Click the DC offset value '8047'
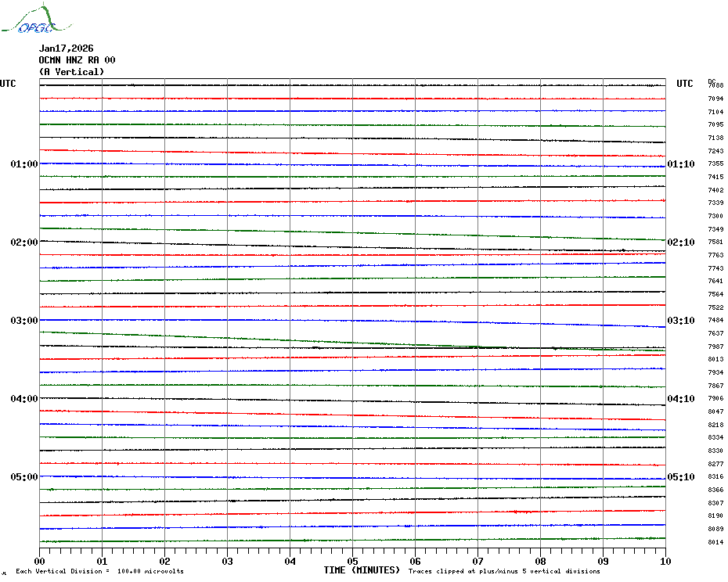This screenshot has width=728, height=582. click(x=715, y=411)
